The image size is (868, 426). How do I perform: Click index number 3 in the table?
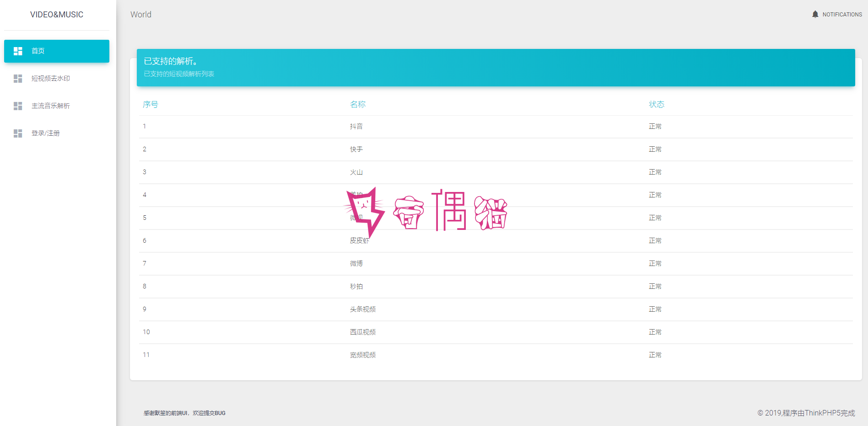tap(145, 172)
